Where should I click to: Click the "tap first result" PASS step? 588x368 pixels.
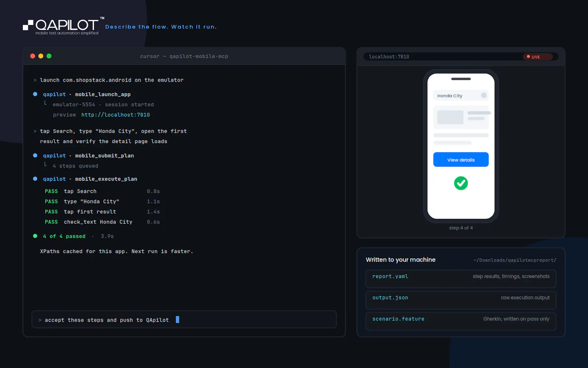click(x=102, y=212)
